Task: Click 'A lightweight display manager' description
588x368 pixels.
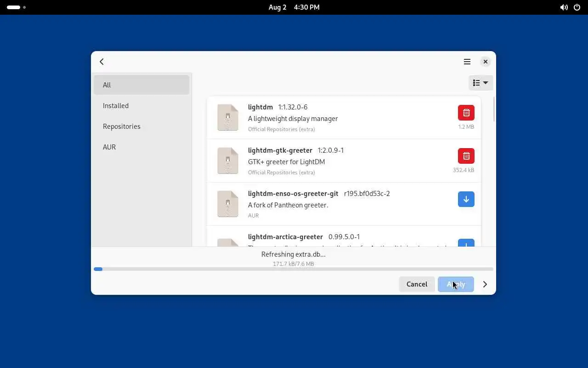Action: coord(293,119)
